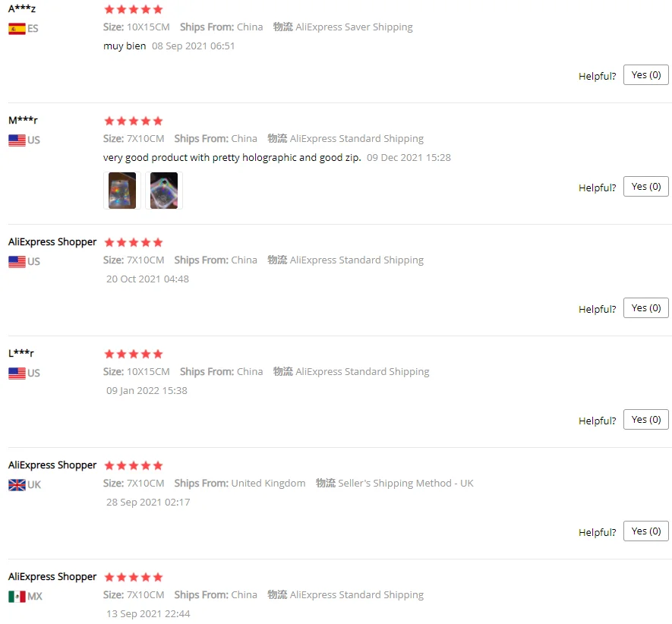
Task: Click the 'very good product' review text
Action: pyautogui.click(x=232, y=158)
